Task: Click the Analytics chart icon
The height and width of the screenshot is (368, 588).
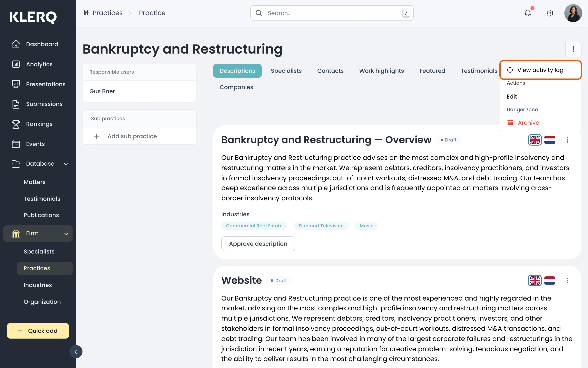Action: click(16, 64)
